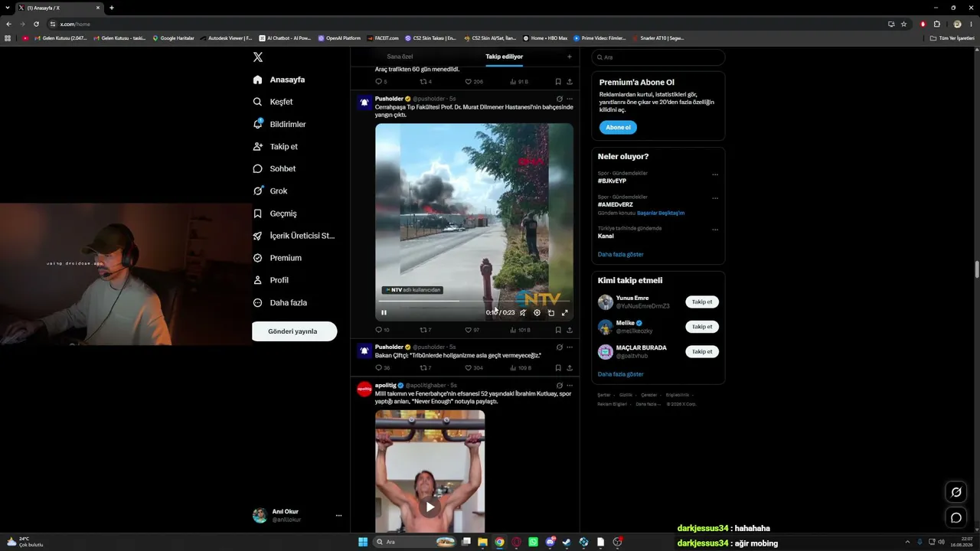
Task: Open more options for apolitig post
Action: tap(570, 385)
